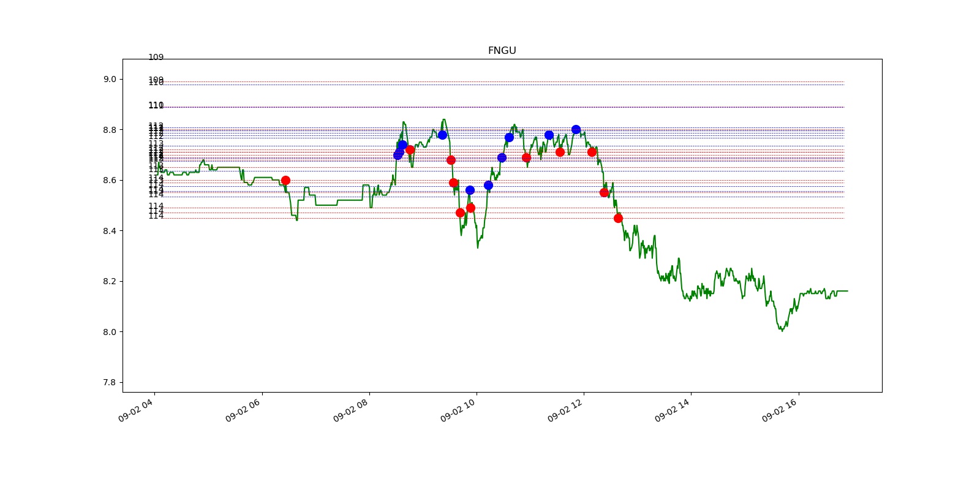Image resolution: width=980 pixels, height=490 pixels.
Task: Click the 109 level label above the plot
Action: [x=156, y=57]
